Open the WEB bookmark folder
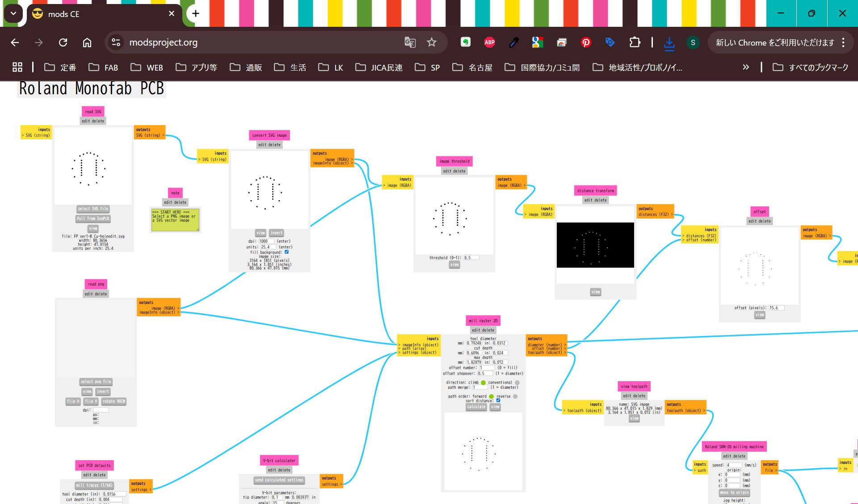The height and width of the screenshot is (504, 858). click(147, 67)
